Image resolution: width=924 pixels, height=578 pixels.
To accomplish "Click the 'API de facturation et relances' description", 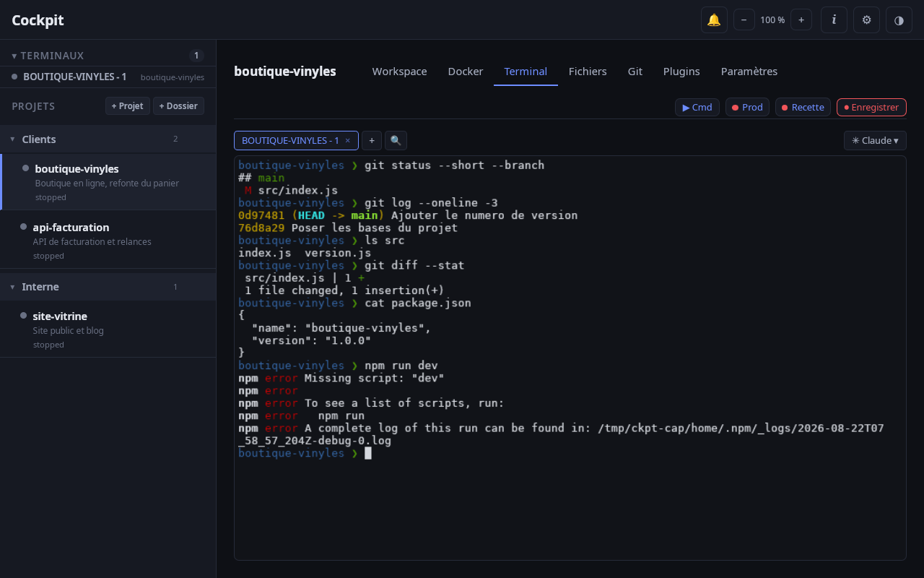I will pyautogui.click(x=92, y=242).
